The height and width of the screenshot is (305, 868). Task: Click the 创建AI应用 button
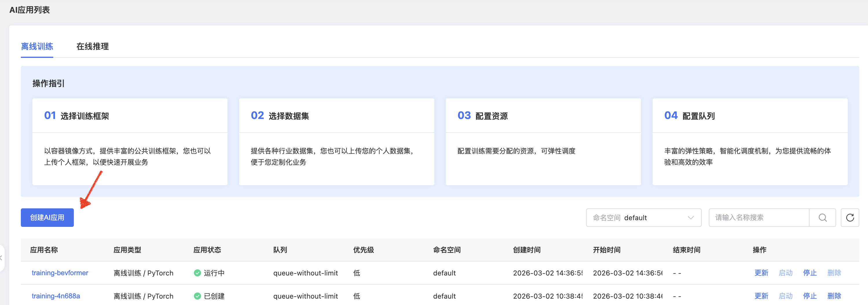pyautogui.click(x=47, y=218)
